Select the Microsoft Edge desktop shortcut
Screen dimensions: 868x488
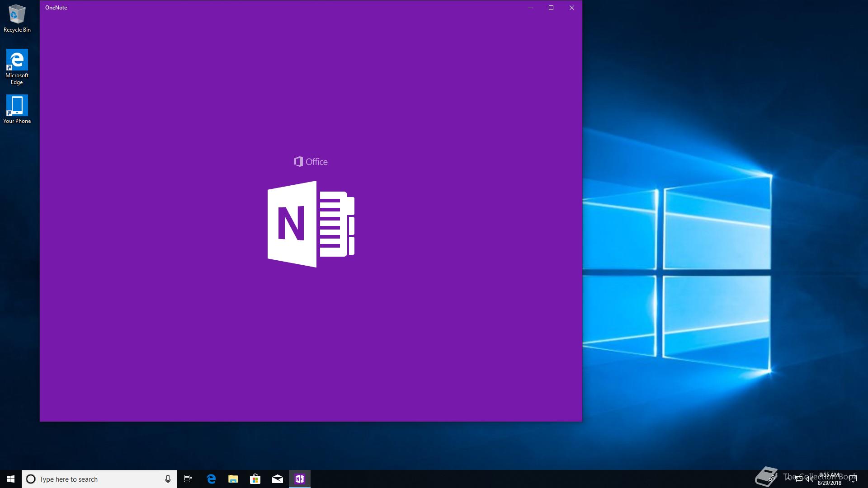17,67
